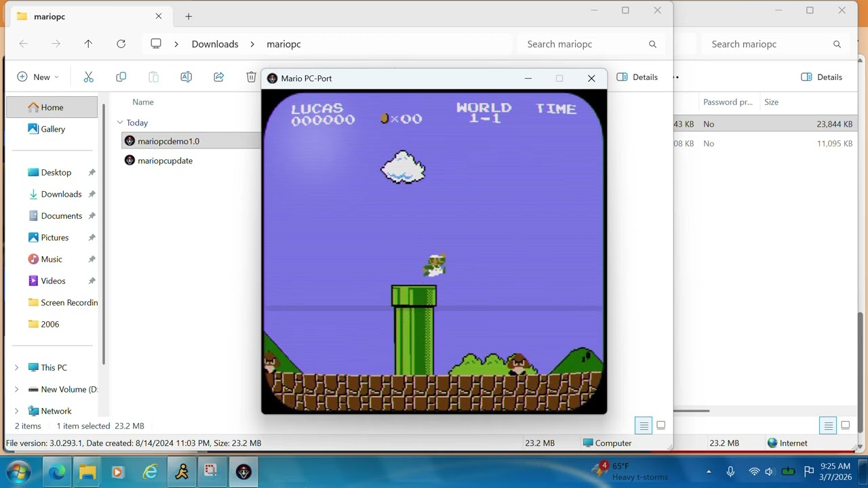Click the Cut scissors icon in toolbar
Image resolution: width=868 pixels, height=488 pixels.
(x=88, y=77)
